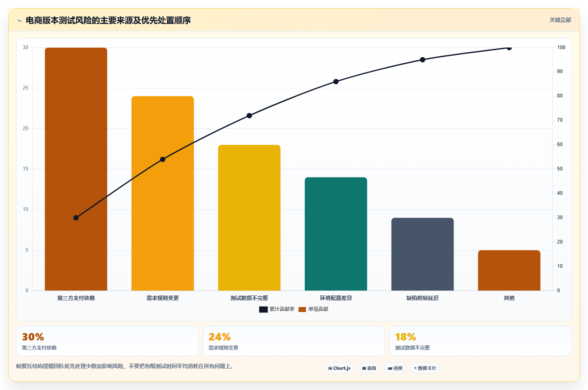
Task: Click the 测试数据不完整 yellow bar
Action: [x=249, y=218]
